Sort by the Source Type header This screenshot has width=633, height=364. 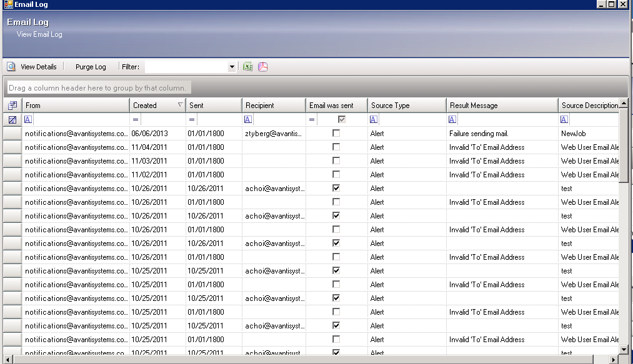407,106
